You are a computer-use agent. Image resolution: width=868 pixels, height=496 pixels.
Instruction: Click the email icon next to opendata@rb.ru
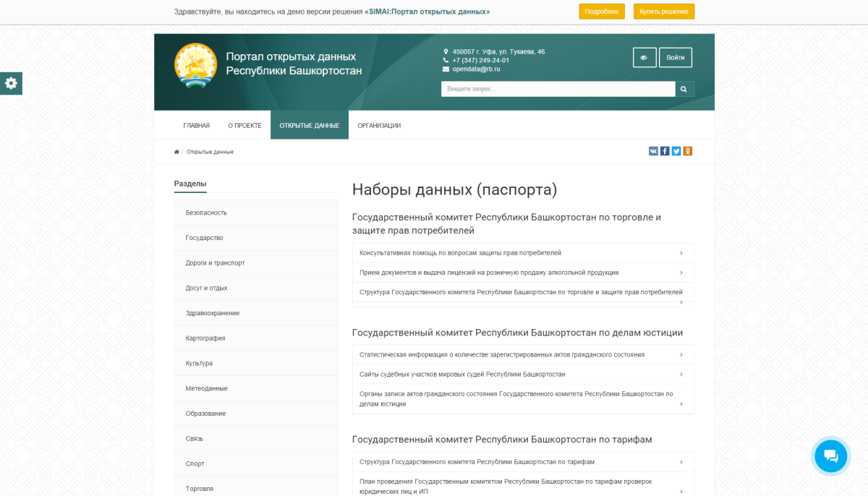click(446, 70)
